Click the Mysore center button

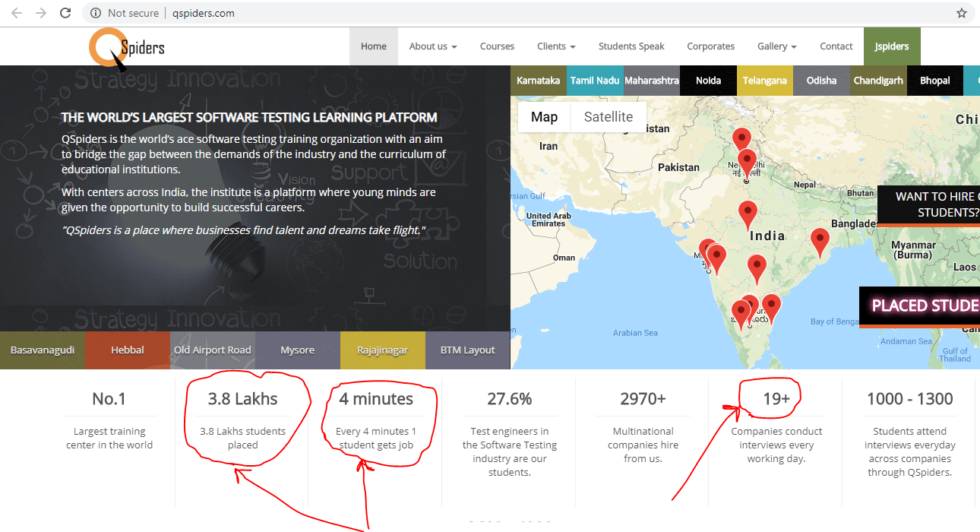[298, 350]
